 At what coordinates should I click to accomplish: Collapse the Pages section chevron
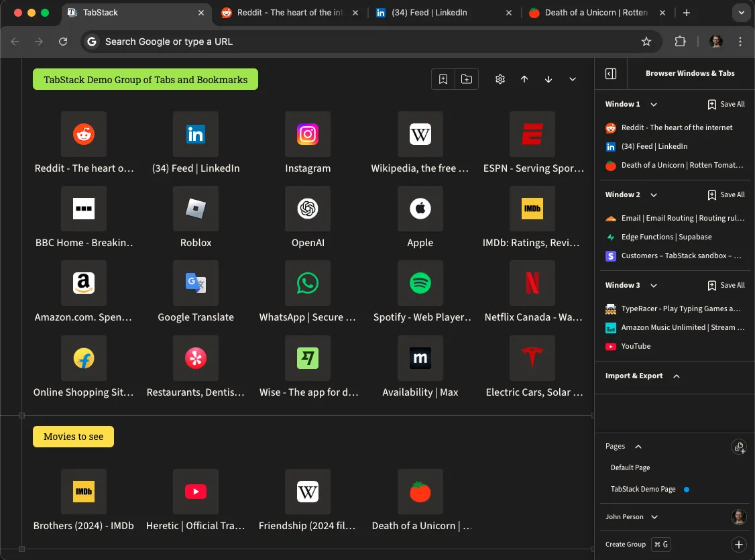[638, 447]
